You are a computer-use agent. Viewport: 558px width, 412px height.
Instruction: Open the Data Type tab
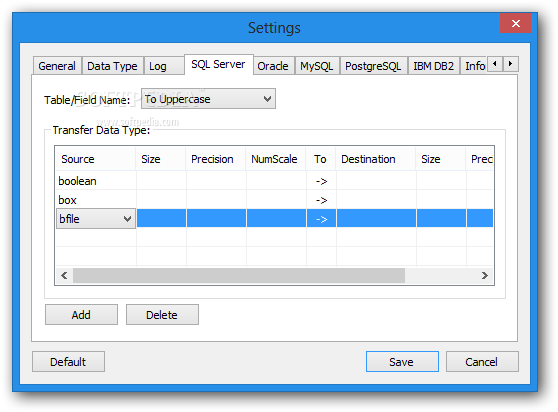(x=112, y=66)
